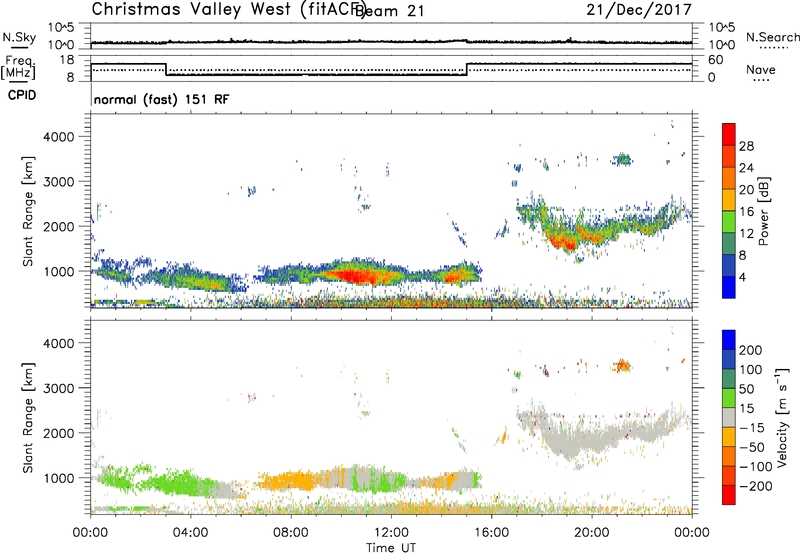Click the bright blue bottom Power colorbar segment
This screenshot has width=800, height=554.
pyautogui.click(x=729, y=287)
